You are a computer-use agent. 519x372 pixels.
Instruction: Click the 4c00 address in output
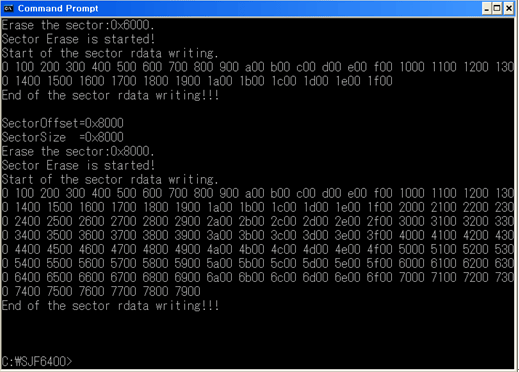point(283,249)
